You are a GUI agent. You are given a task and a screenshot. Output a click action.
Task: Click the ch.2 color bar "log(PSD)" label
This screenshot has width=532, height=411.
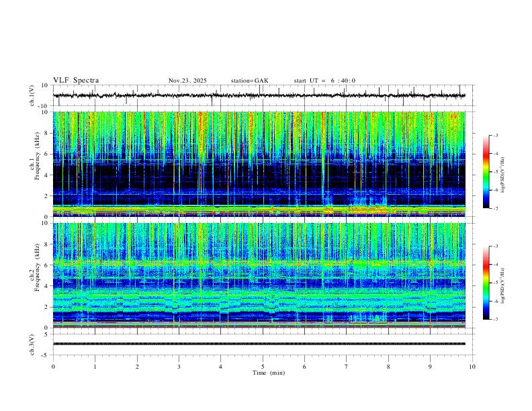(502, 286)
